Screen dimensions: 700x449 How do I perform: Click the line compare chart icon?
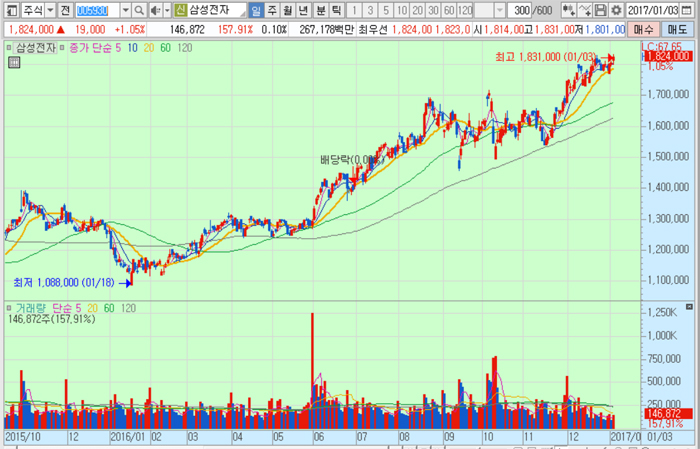click(x=584, y=10)
